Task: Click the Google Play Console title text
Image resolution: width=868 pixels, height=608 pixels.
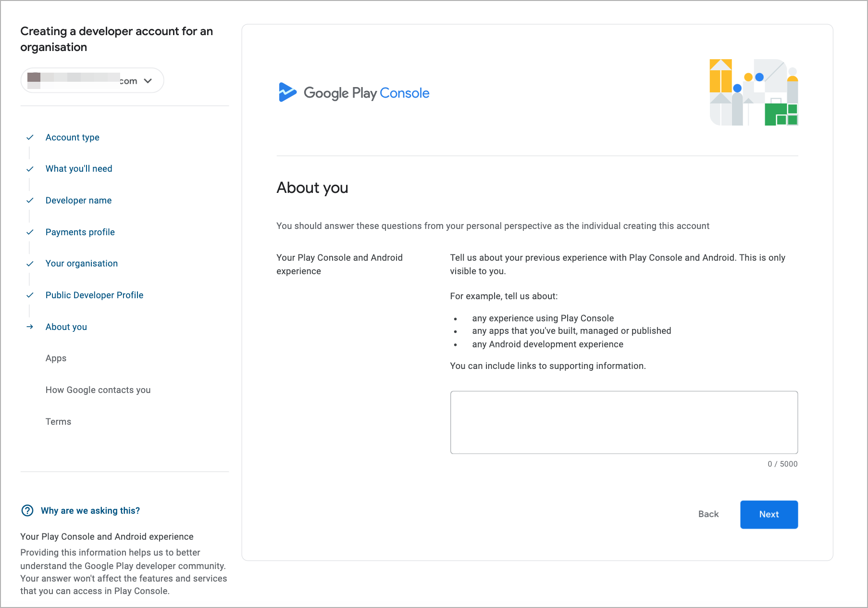Action: click(366, 93)
